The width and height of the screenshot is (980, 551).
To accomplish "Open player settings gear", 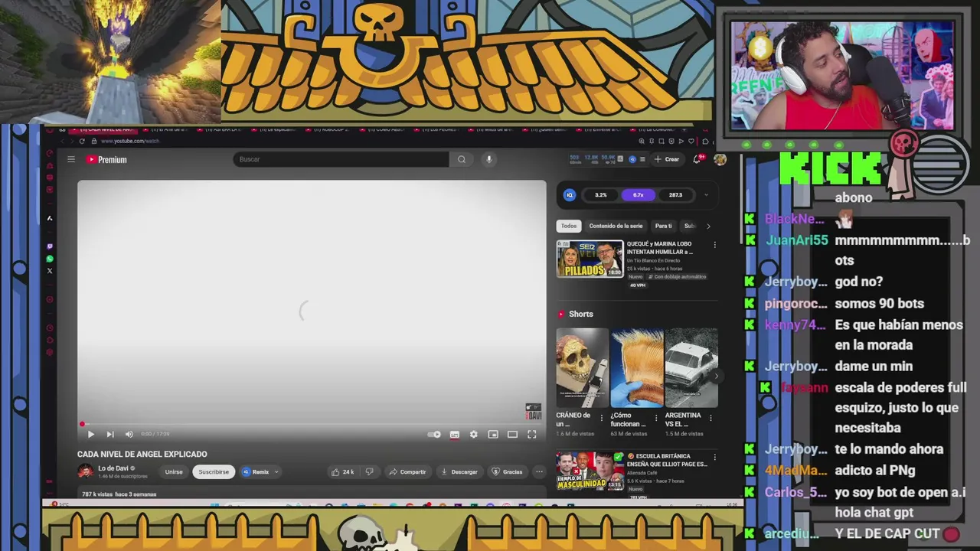I will pyautogui.click(x=474, y=434).
